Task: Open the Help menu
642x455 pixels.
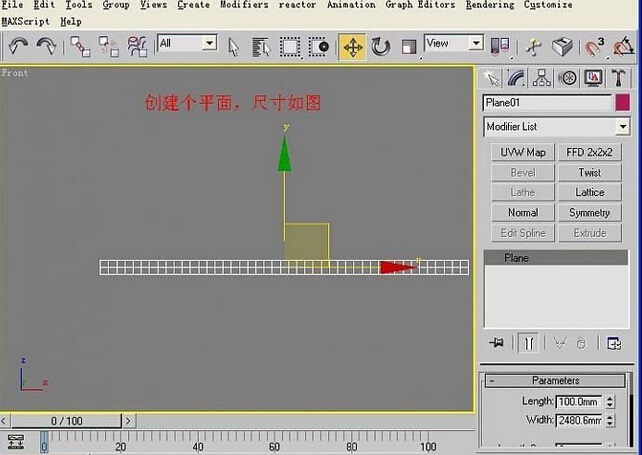Action: 71,21
